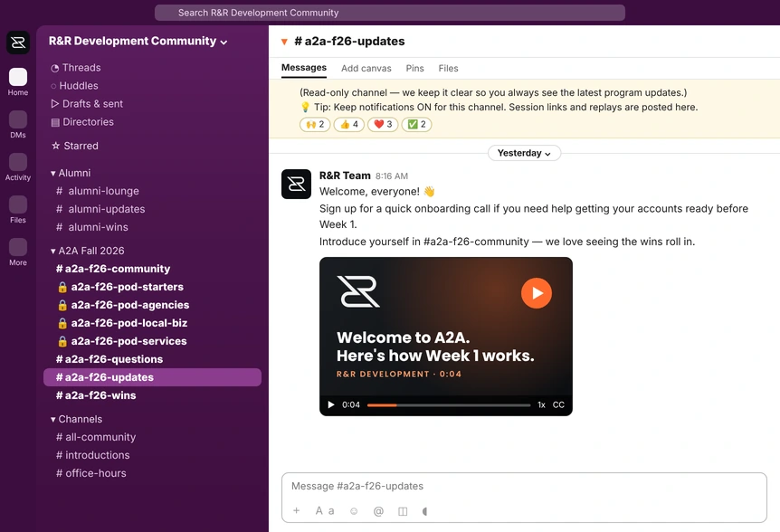Toggle the thumbs up reaction with 4
Viewport: 780px width, 532px height.
348,124
